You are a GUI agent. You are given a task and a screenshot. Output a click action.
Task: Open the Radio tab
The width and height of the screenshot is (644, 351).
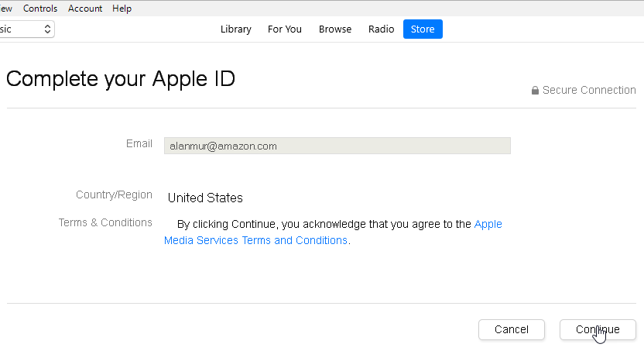pos(381,29)
